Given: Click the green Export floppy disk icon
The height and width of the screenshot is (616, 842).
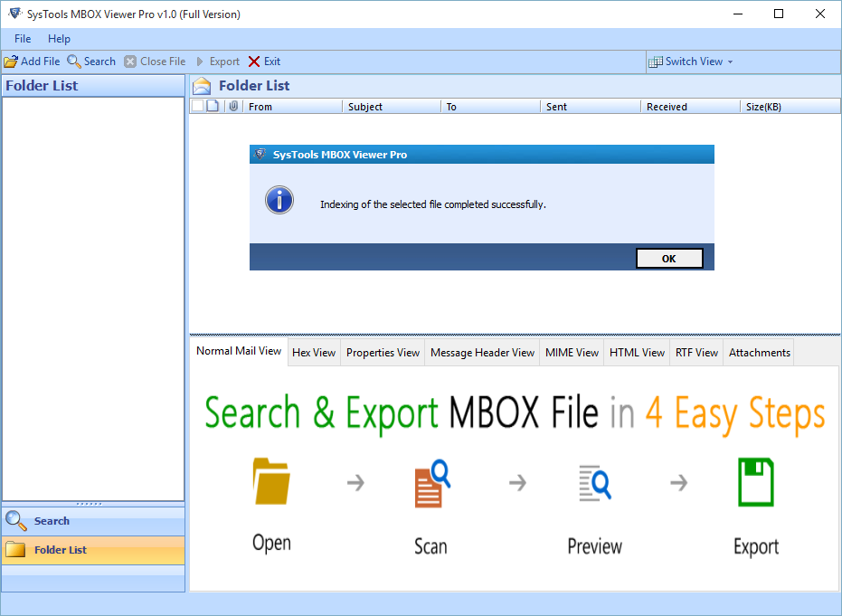Looking at the screenshot, I should coord(756,482).
